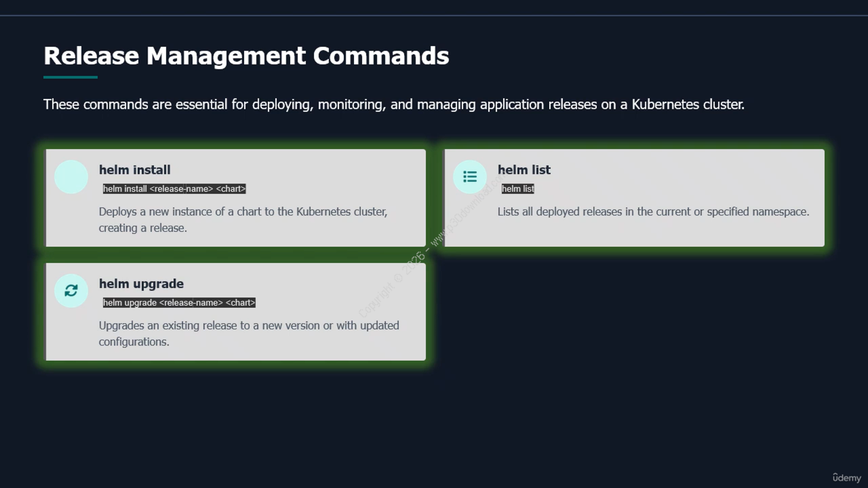The width and height of the screenshot is (868, 488).
Task: Click the "Lists all deployed releases" description text
Action: (x=653, y=211)
